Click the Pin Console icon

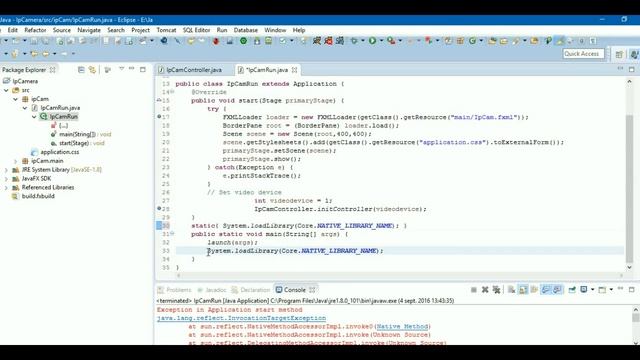572,290
